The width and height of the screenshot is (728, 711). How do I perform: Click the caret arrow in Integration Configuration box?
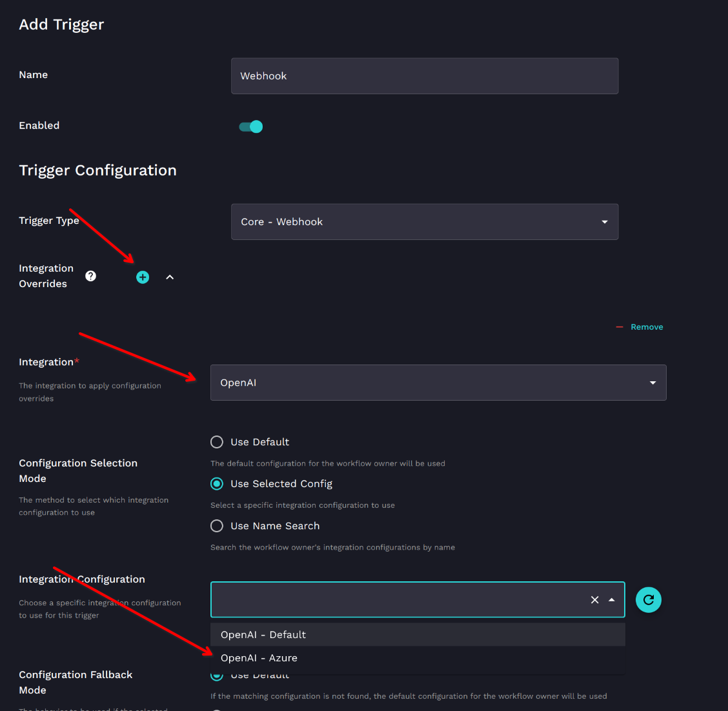[612, 600]
